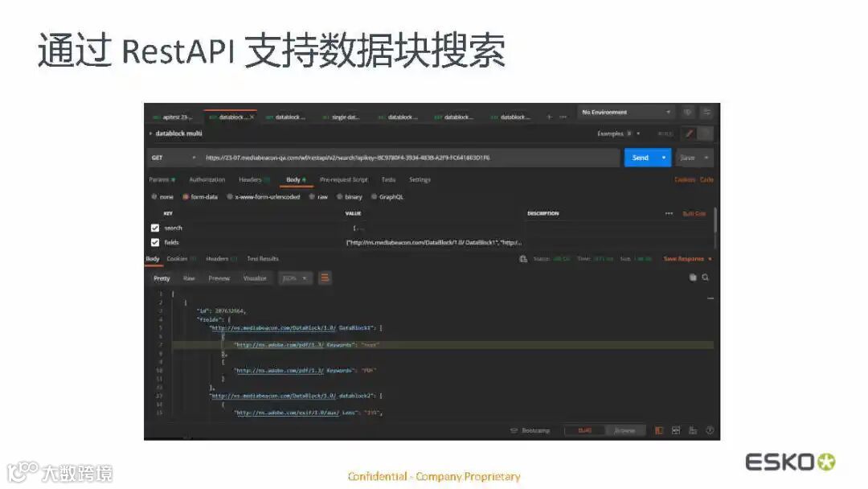This screenshot has height=489, width=868.
Task: Open the JSON format dropdown
Action: point(294,278)
